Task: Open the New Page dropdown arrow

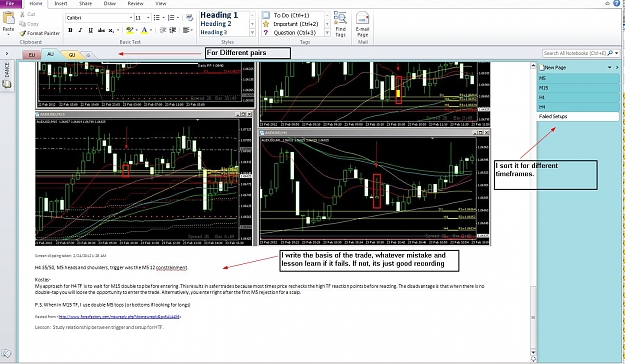Action: tap(609, 68)
